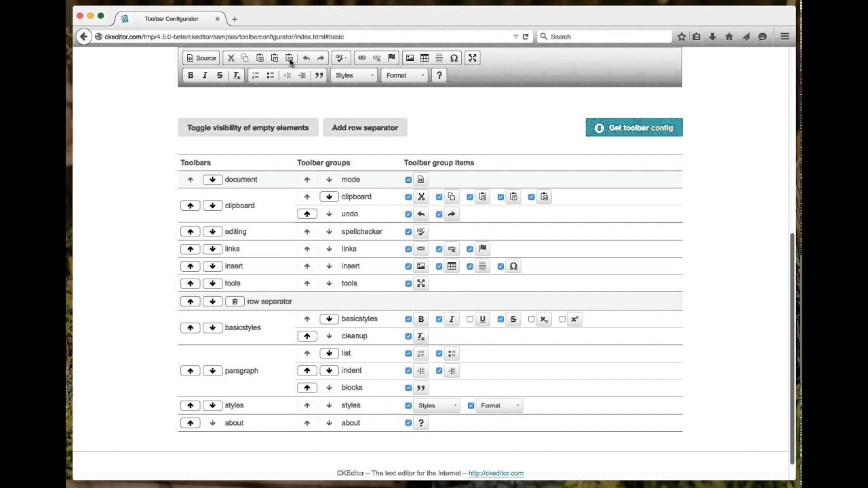Move document toolbar down
The height and width of the screenshot is (488, 868).
point(212,180)
